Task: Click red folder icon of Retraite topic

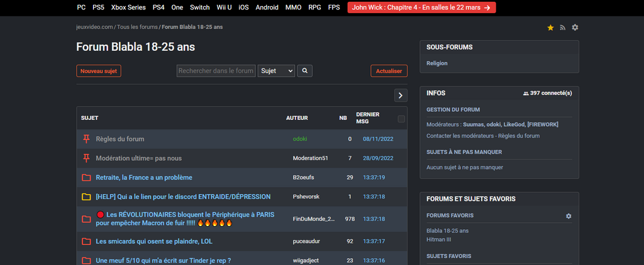Action: [x=86, y=178]
